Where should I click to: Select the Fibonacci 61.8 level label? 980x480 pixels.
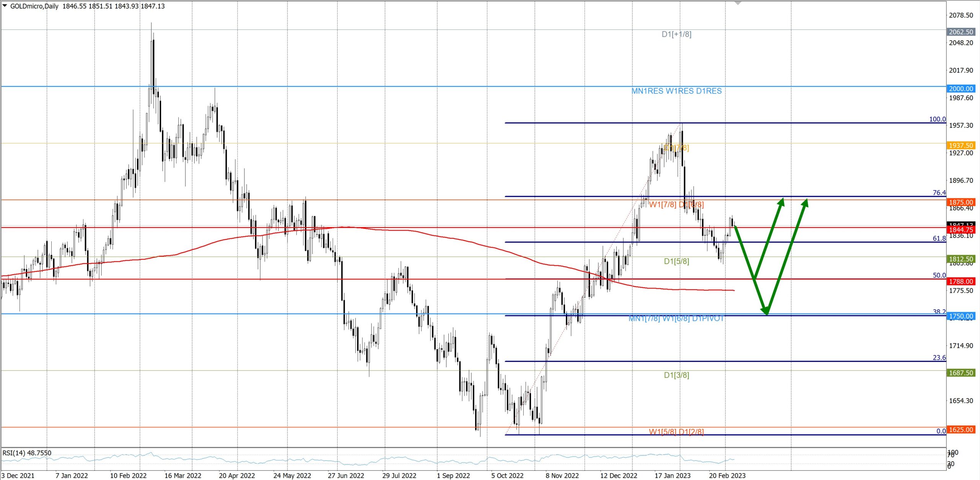click(939, 238)
